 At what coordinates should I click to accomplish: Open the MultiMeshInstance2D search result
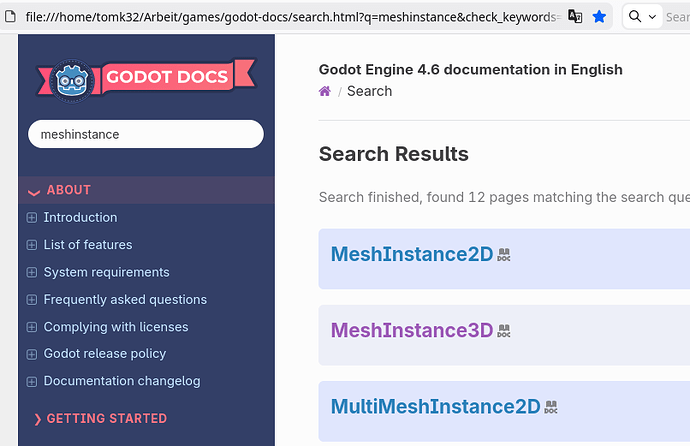tap(436, 406)
